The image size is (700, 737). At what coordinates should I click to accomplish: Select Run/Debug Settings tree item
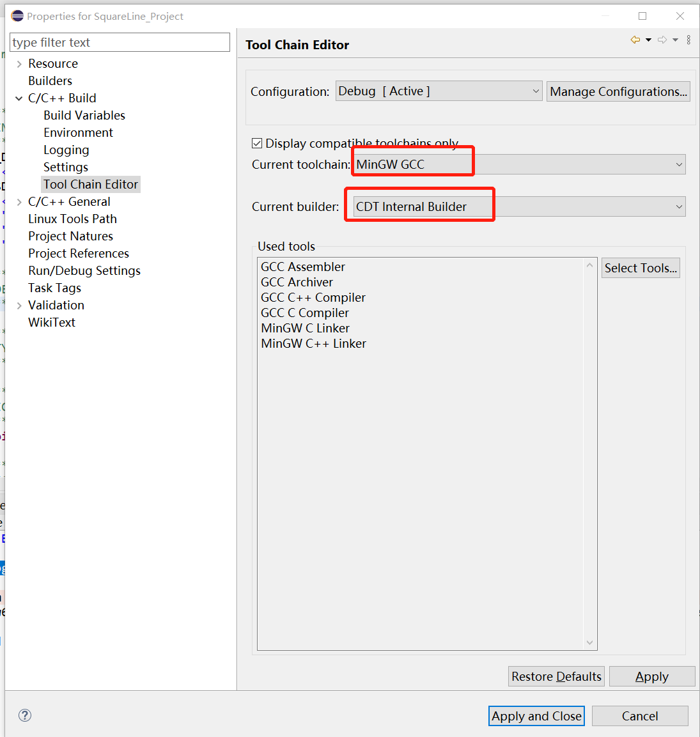pos(84,271)
